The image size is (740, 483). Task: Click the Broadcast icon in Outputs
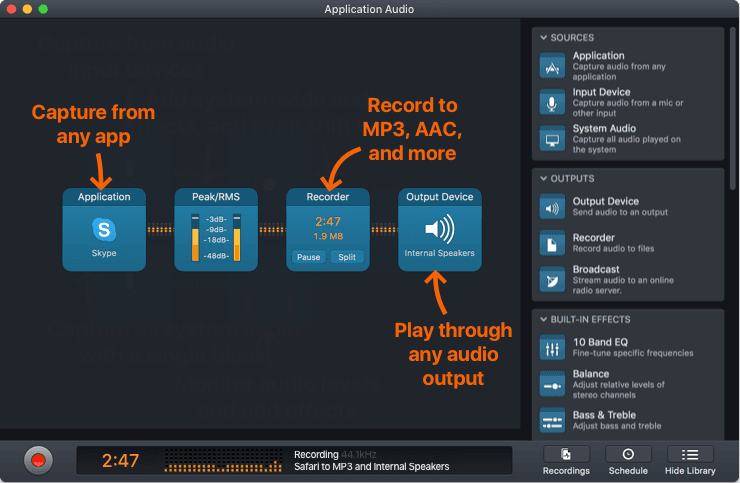(x=553, y=279)
